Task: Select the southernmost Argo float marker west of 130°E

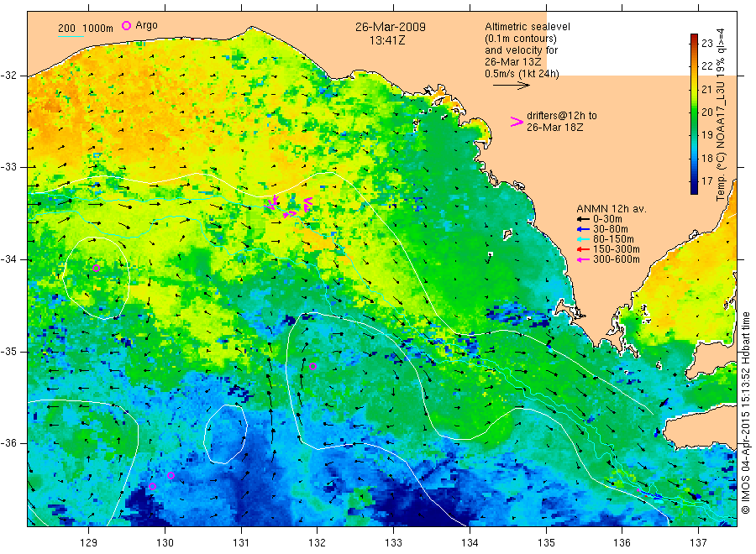Action: 152,486
